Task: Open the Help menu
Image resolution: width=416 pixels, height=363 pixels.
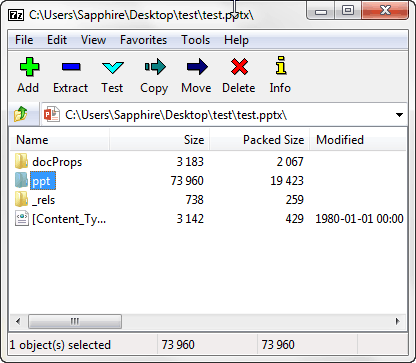Action: click(x=236, y=40)
